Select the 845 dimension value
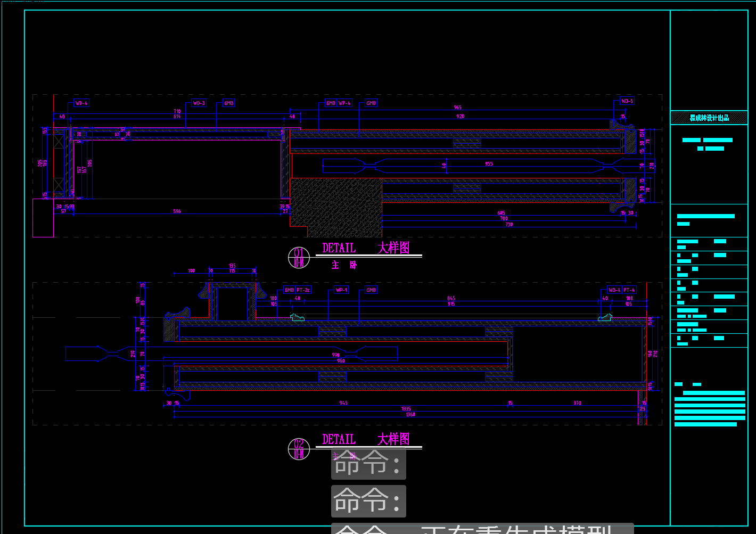This screenshot has height=534, width=756. (451, 299)
